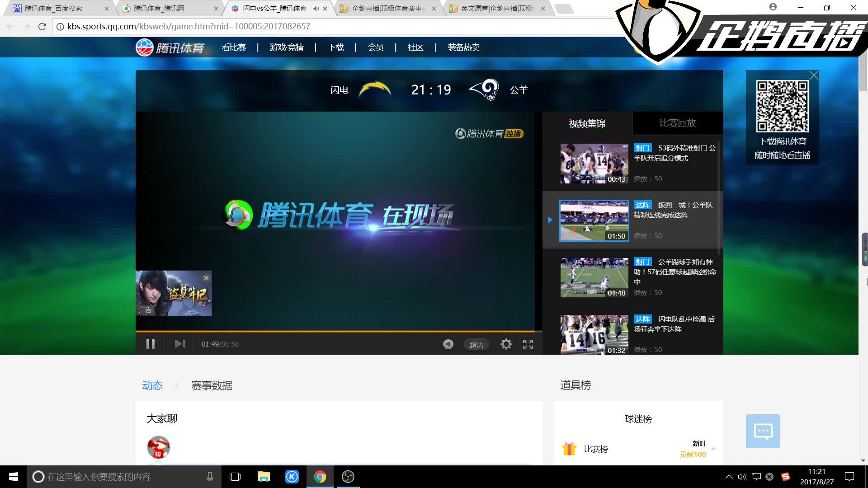Open the 社区 nav menu
This screenshot has width=868, height=488.
click(x=415, y=47)
